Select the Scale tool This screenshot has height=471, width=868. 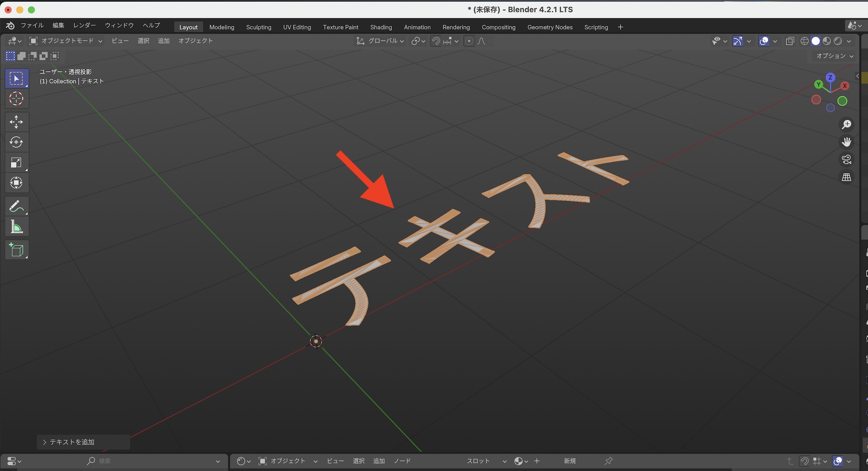[x=16, y=163]
